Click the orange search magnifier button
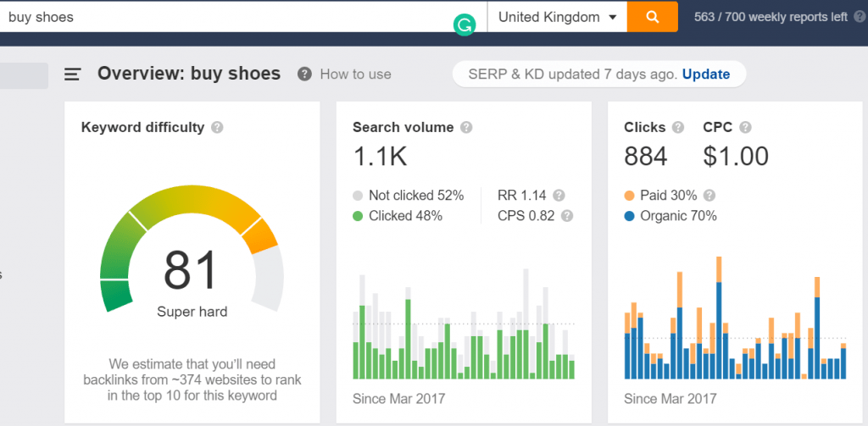 [x=652, y=17]
